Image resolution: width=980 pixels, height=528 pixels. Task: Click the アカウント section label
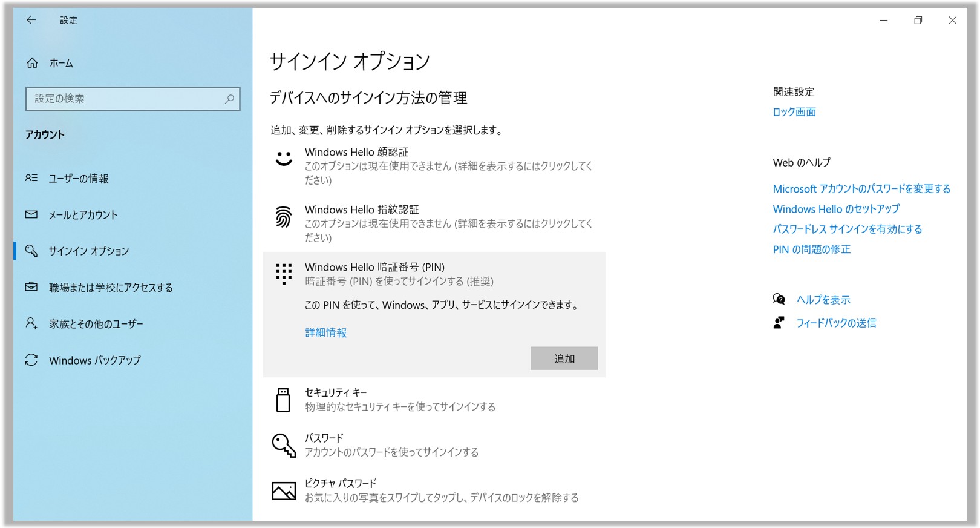coord(45,134)
